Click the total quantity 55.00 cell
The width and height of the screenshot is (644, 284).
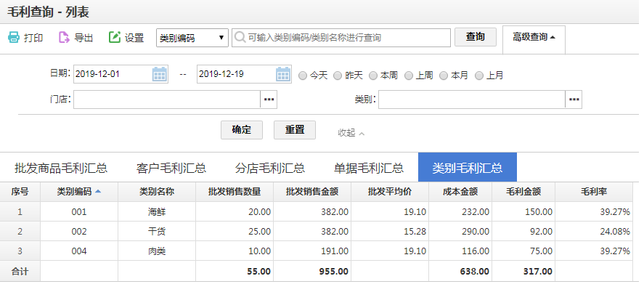click(235, 271)
